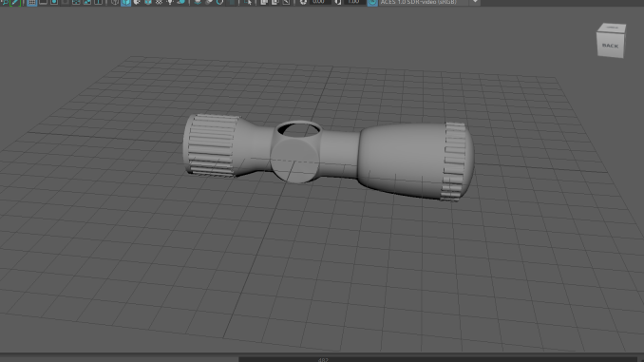
Task: Enable use all lights bulb icon
Action: pyautogui.click(x=170, y=2)
